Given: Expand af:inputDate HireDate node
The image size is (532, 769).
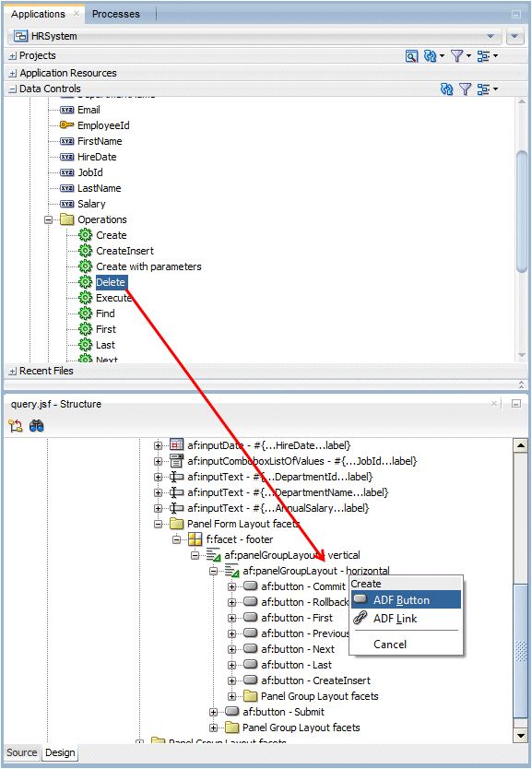Looking at the screenshot, I should [158, 445].
